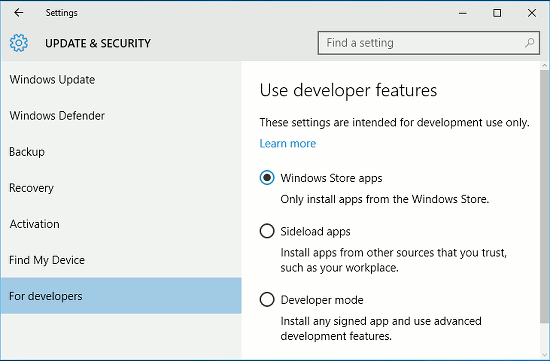Viewport: 550px width, 361px height.
Task: Open the Windows Update section
Action: tap(121, 80)
